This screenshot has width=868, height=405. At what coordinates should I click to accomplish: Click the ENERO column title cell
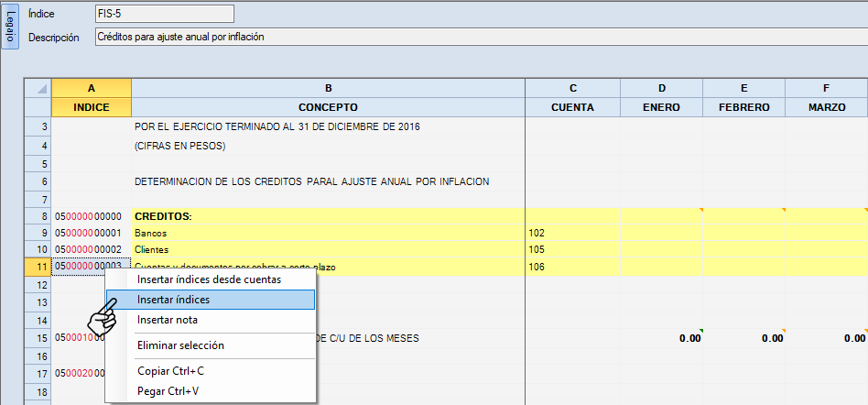tap(661, 107)
